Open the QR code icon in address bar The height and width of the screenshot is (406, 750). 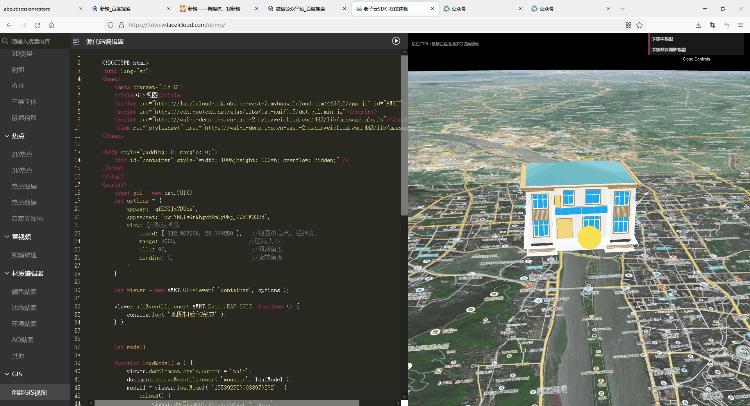pos(628,25)
